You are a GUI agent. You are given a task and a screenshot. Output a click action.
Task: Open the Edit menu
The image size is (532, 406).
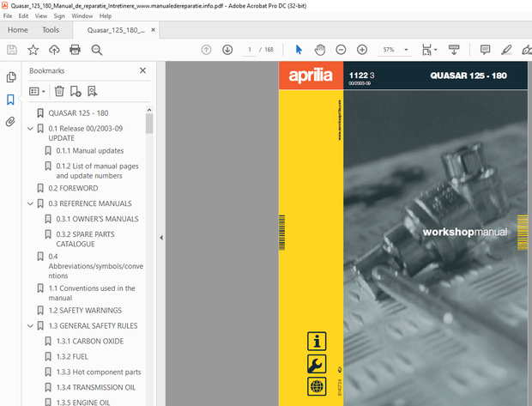coord(23,16)
